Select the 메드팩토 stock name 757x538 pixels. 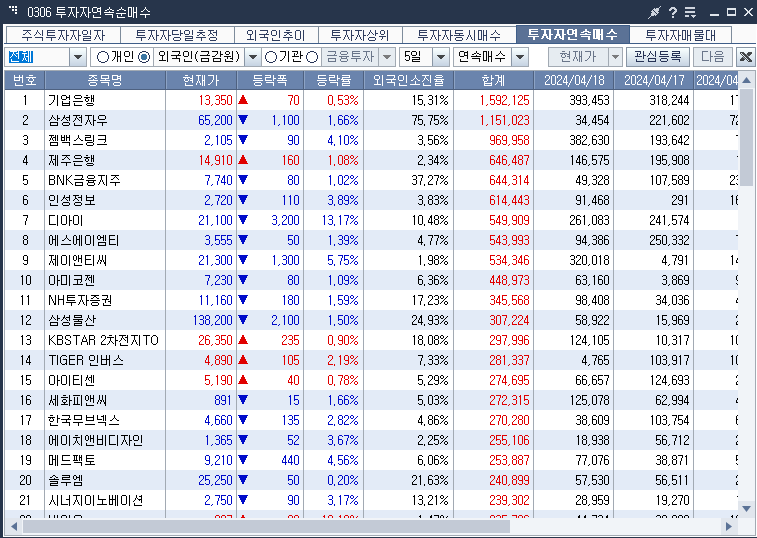pyautogui.click(x=71, y=460)
